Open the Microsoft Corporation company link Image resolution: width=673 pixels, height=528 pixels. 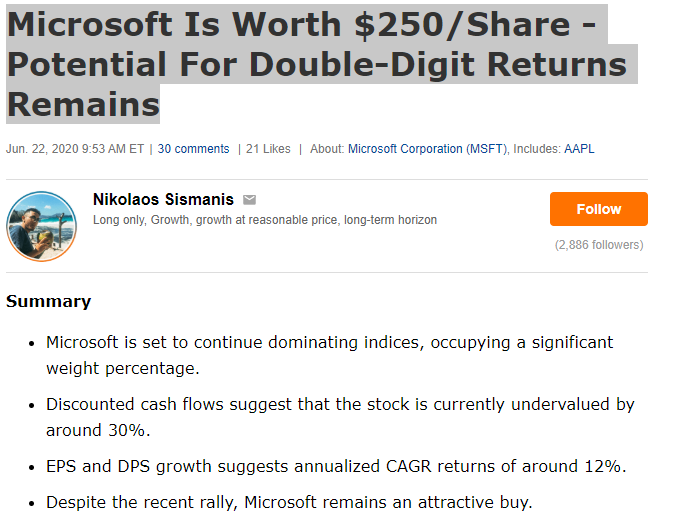[x=405, y=149]
